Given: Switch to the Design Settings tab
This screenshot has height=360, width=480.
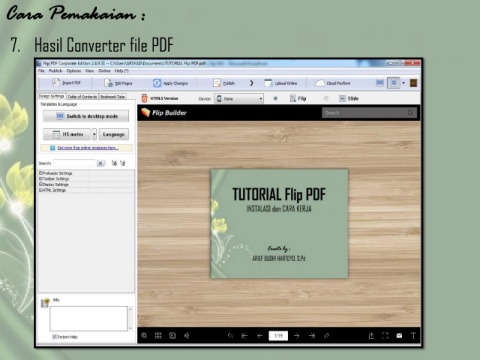Looking at the screenshot, I should point(51,96).
